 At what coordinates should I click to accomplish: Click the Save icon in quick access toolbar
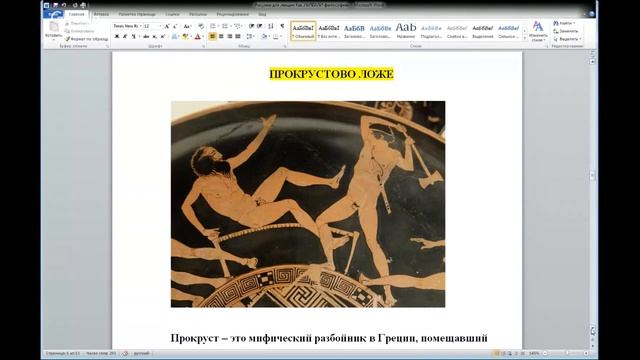[x=55, y=5]
